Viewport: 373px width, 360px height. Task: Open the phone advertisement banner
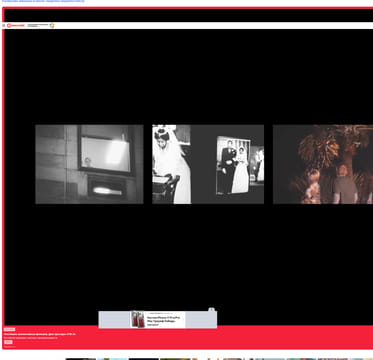pos(158,320)
